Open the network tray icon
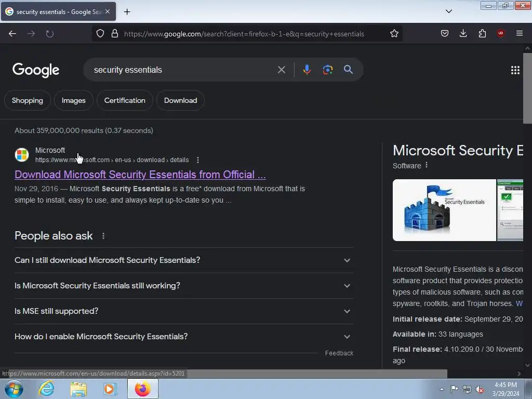 [467, 389]
